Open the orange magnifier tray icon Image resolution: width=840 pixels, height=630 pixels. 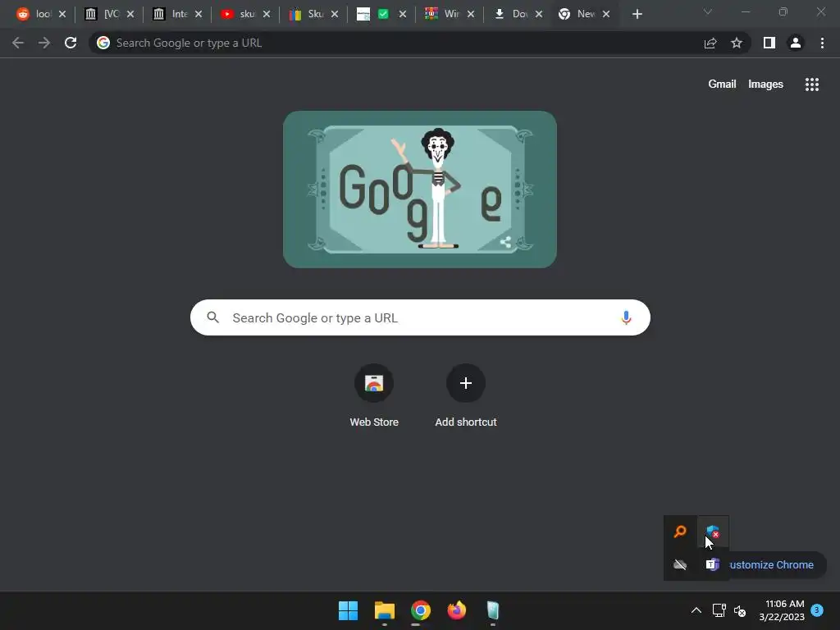[680, 532]
